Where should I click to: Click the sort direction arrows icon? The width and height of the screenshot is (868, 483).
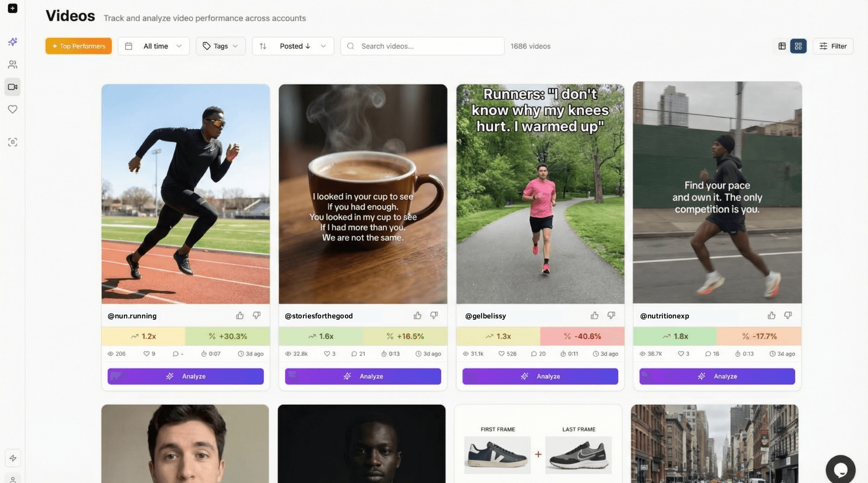[263, 46]
